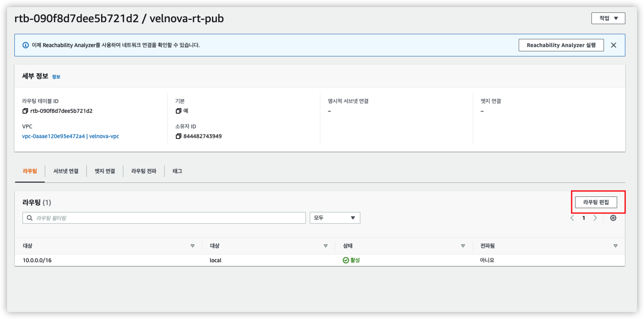This screenshot has height=319, width=644.
Task: Click Reachability Analyzer 실행 button
Action: 561,45
